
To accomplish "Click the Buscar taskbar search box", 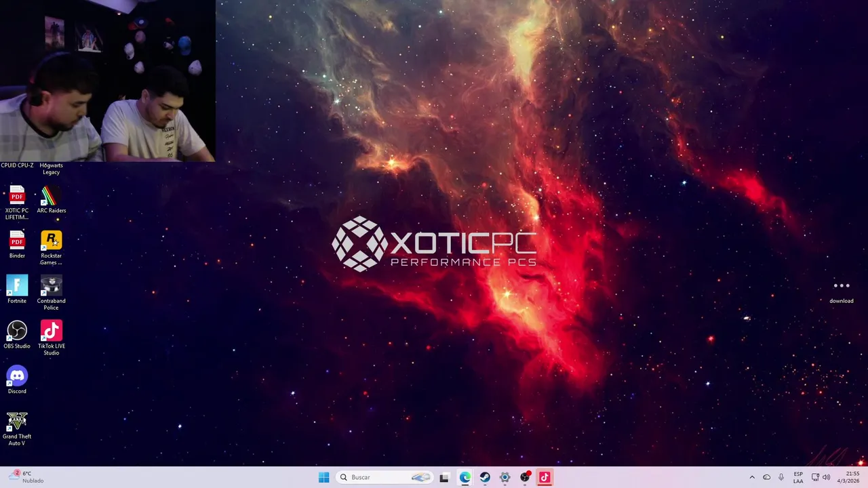I will pyautogui.click(x=384, y=477).
